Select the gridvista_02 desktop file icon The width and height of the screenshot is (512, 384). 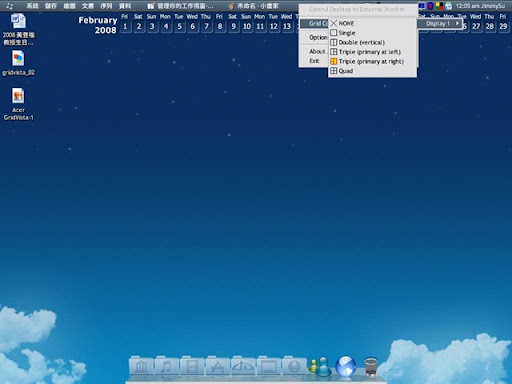pos(18,63)
